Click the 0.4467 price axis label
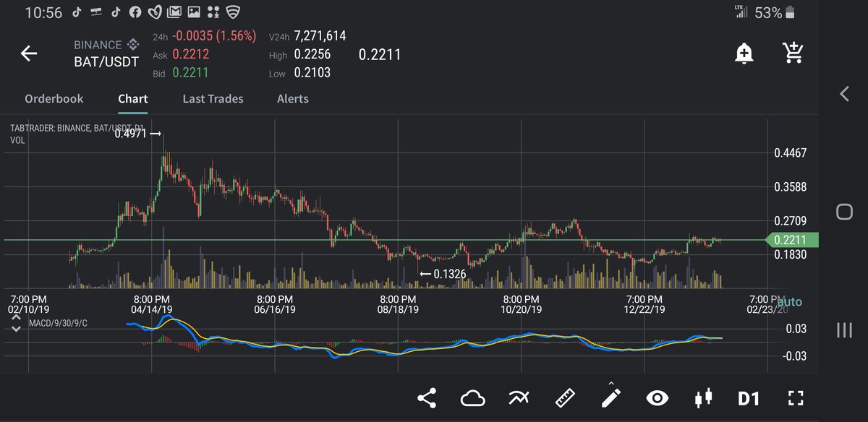 coord(790,153)
